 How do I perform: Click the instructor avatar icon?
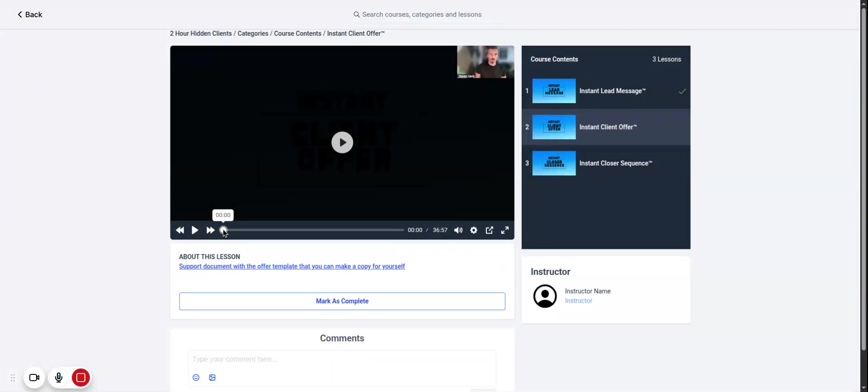[545, 296]
